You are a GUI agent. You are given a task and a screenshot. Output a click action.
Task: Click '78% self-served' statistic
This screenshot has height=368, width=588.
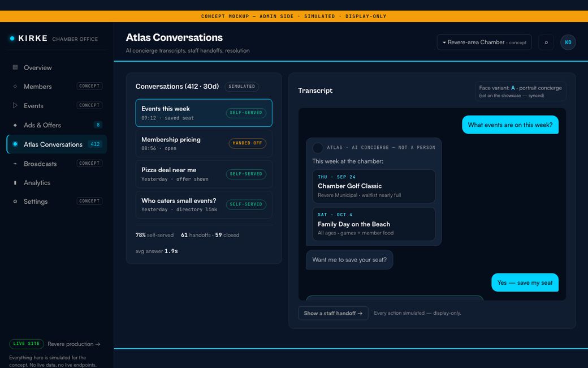pos(154,235)
